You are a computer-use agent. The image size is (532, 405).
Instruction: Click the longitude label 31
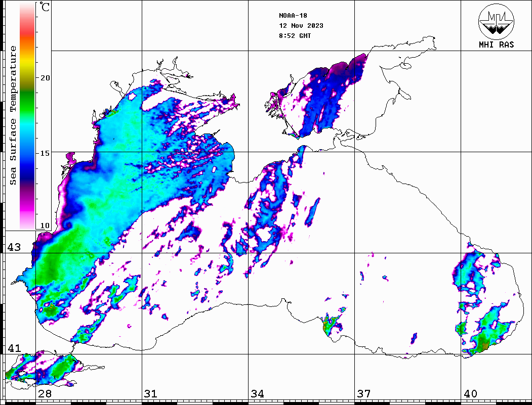(151, 394)
